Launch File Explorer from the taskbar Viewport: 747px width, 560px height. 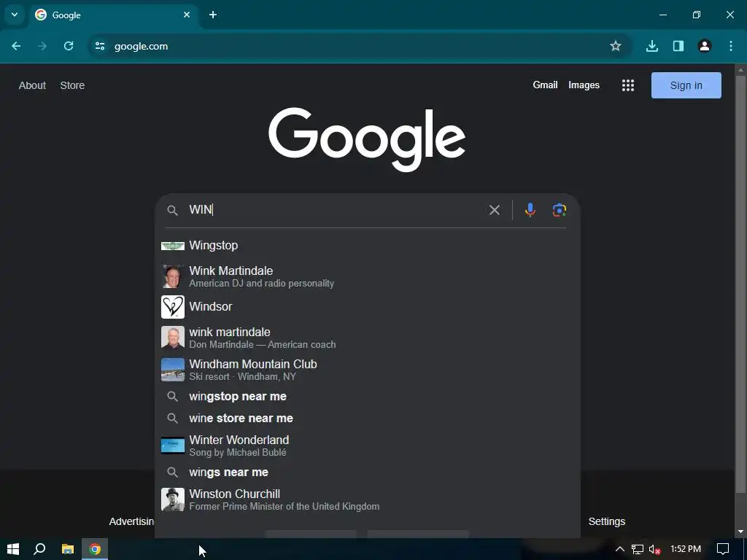point(68,549)
